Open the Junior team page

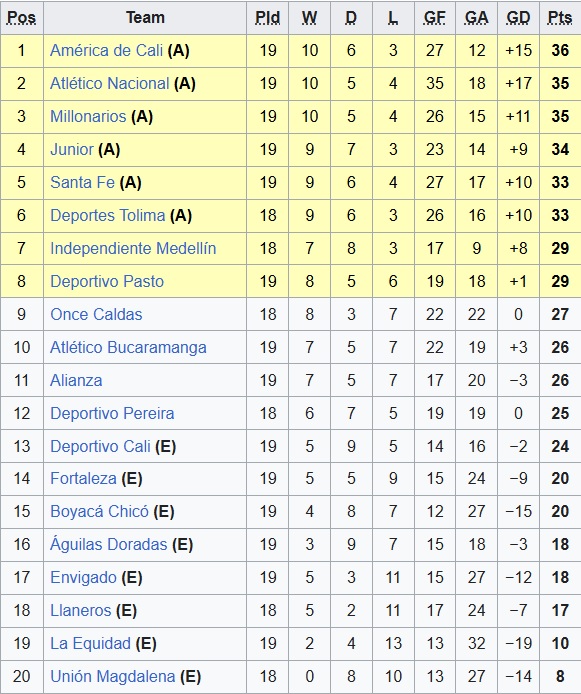(72, 150)
